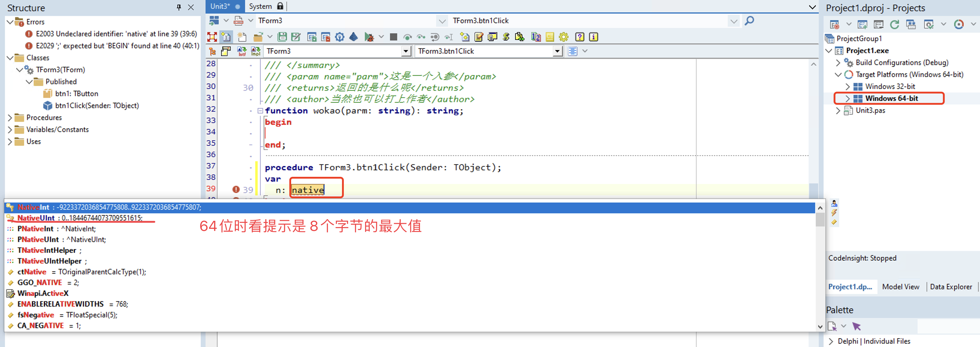Viewport: 980px width, 347px height.
Task: Click the Save file toolbar icon
Action: pyautogui.click(x=282, y=37)
